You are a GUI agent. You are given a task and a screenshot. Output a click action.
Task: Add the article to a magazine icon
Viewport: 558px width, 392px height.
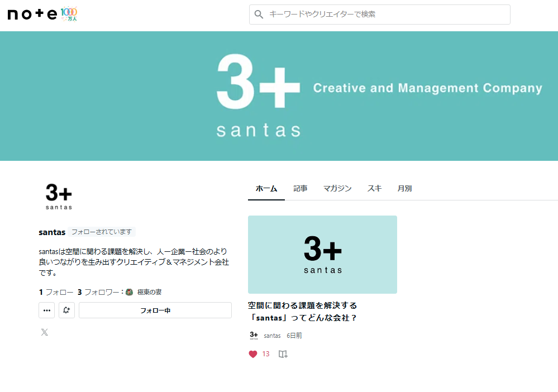(x=283, y=354)
